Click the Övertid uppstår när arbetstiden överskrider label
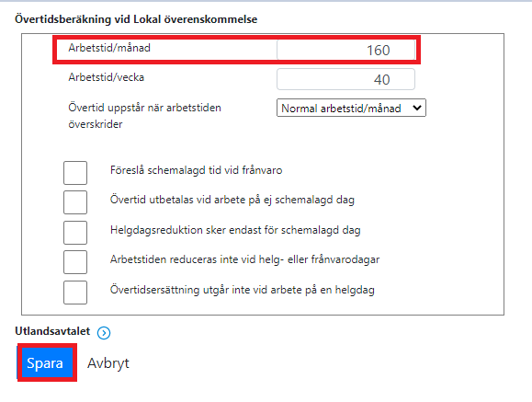The width and height of the screenshot is (532, 402). 144,116
